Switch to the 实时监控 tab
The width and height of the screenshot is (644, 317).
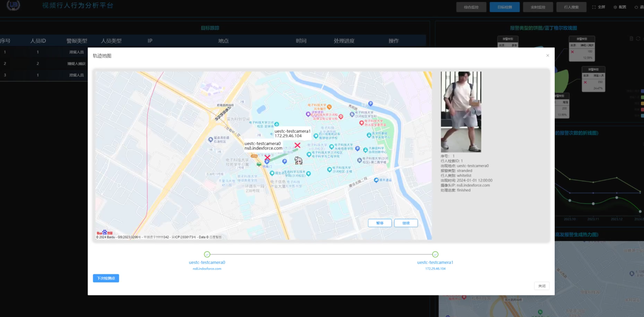click(x=538, y=7)
